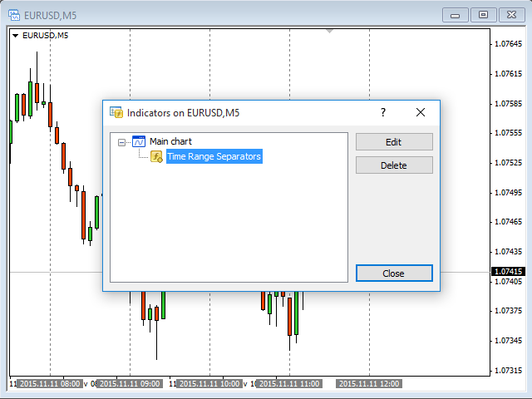Click the help question mark button

click(x=383, y=112)
